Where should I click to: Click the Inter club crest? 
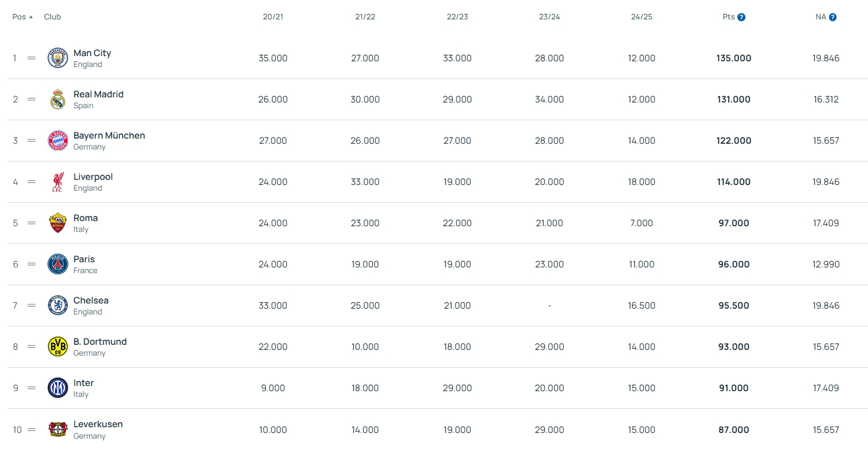[58, 388]
